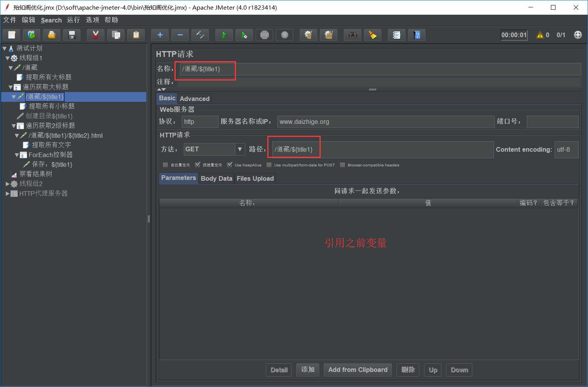Screen dimensions: 588x387
Task: Collapse the 线程组1 node arrow
Action: click(7, 58)
